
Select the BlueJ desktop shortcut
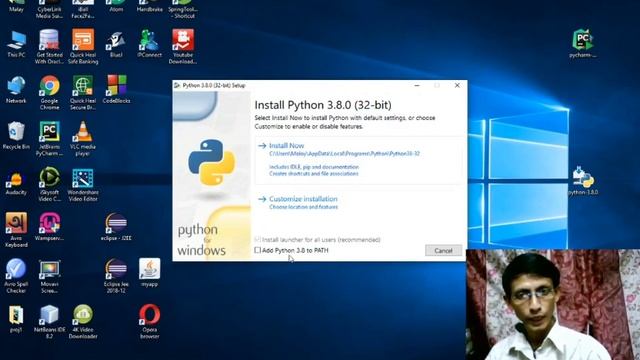pos(116,44)
